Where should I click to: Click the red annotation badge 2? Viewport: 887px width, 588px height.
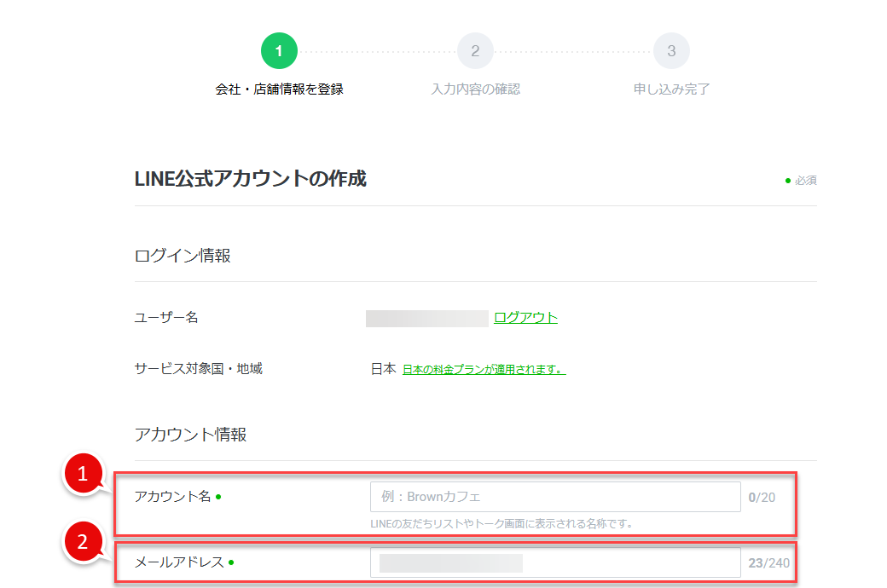point(83,542)
